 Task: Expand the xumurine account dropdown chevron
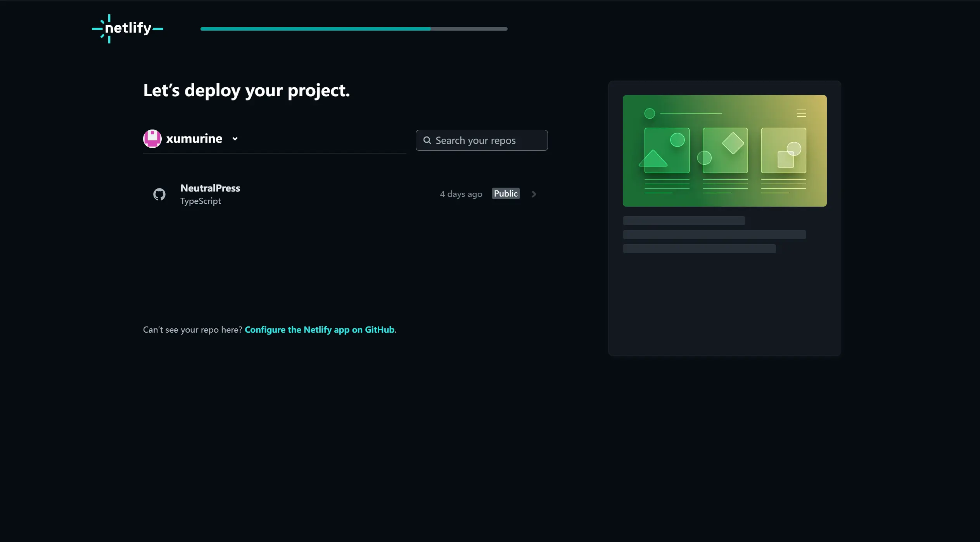235,139
